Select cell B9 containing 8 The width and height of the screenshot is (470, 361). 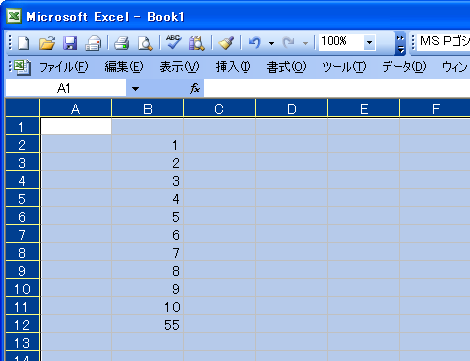pos(148,270)
